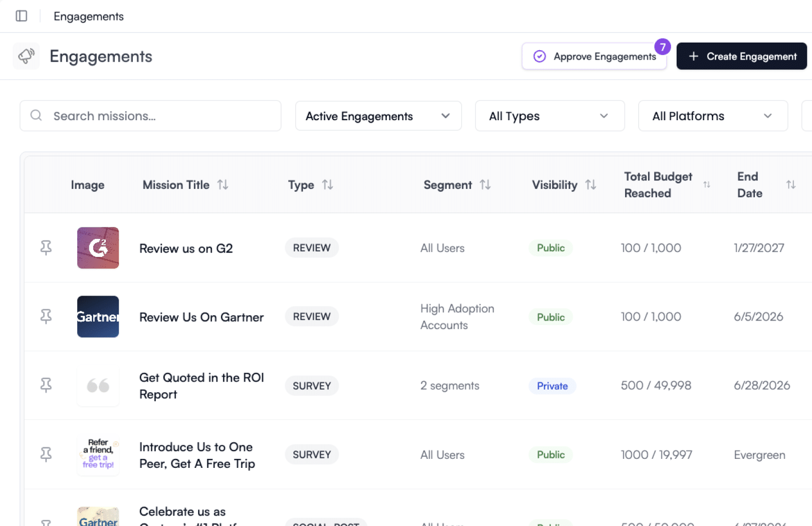Sort table by Segment column
The image size is (812, 526).
485,185
